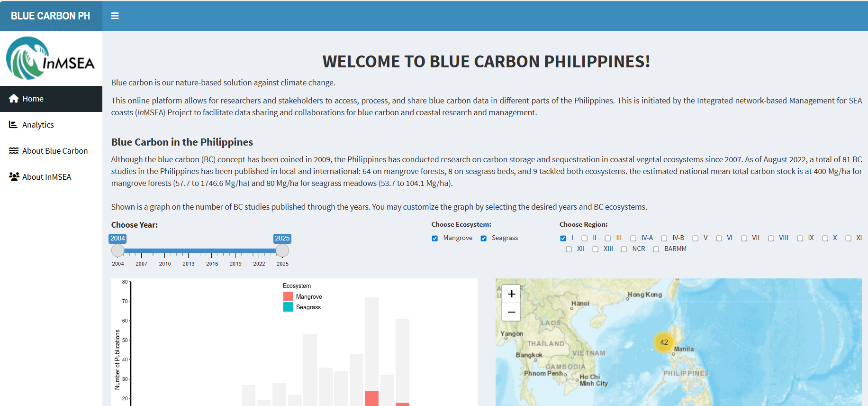Zoom out on the map
868x406 pixels.
511,312
